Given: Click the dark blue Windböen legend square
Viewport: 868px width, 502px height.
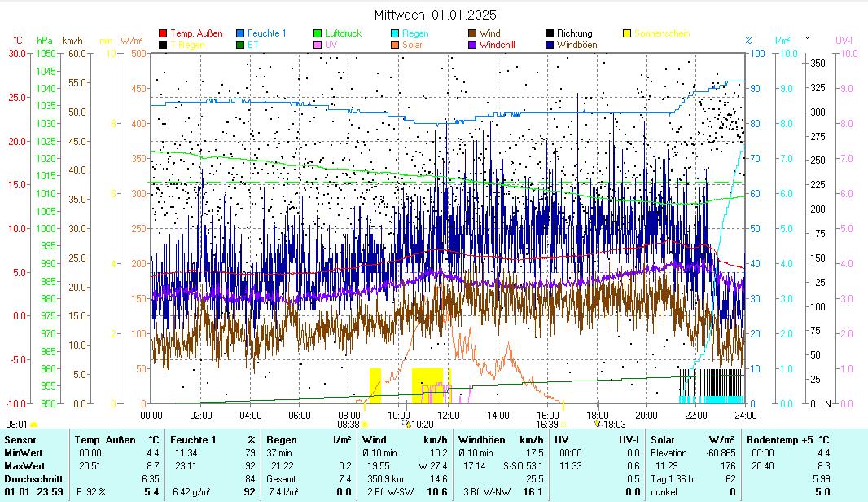Looking at the screenshot, I should 550,45.
